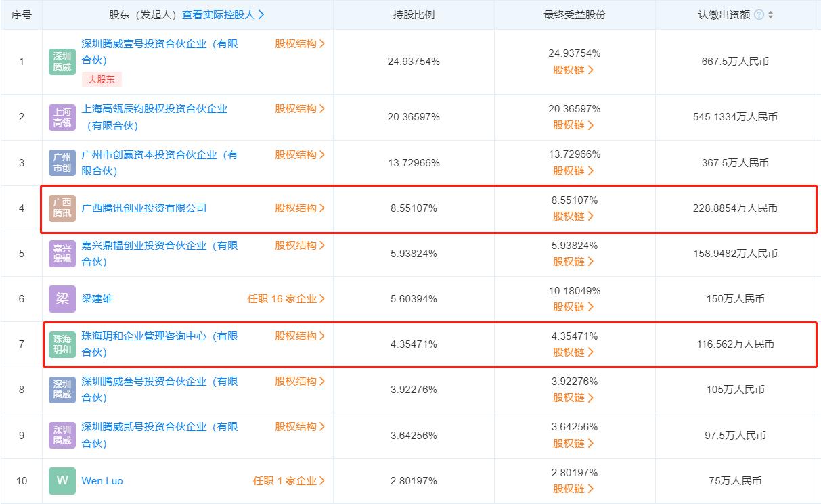Expand 股权结构 for 广西腾讯创业投资

300,208
